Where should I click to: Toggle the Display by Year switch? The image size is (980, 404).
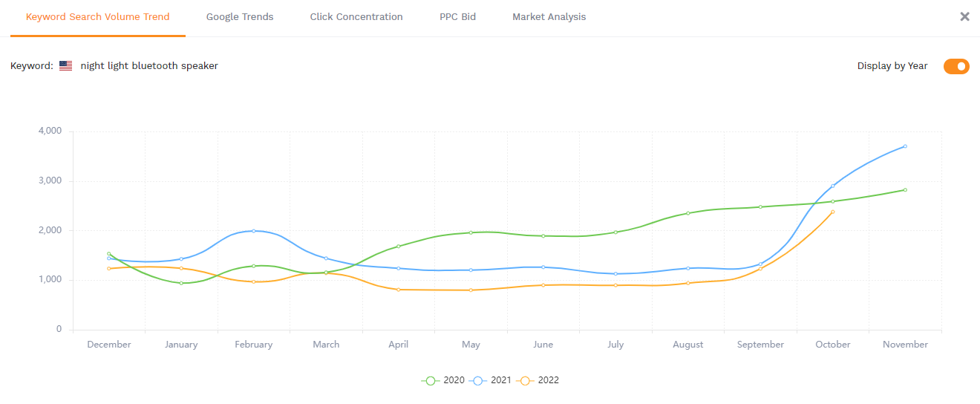coord(956,66)
